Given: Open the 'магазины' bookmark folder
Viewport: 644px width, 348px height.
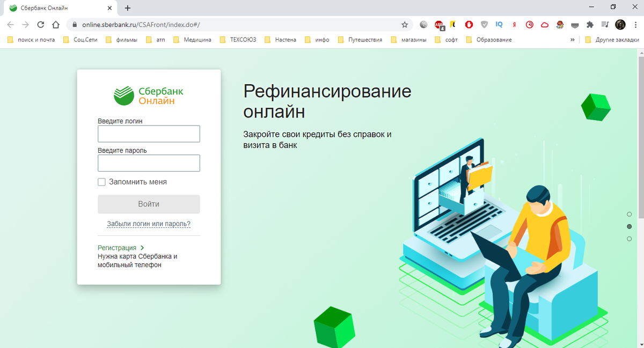Looking at the screenshot, I should [408, 40].
